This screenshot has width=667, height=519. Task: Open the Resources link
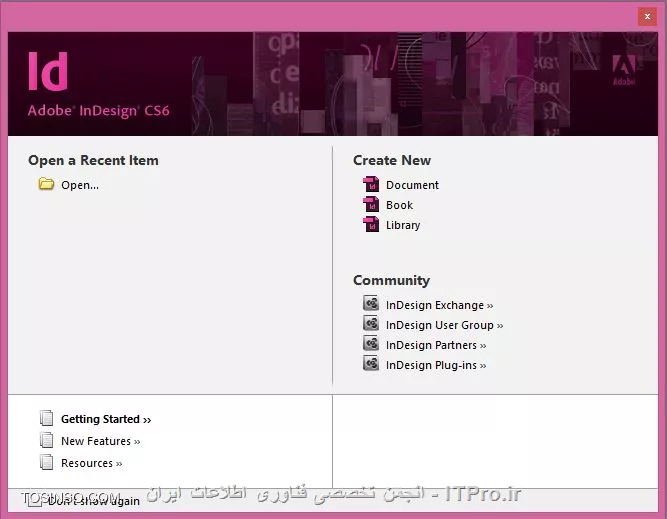pyautogui.click(x=91, y=463)
